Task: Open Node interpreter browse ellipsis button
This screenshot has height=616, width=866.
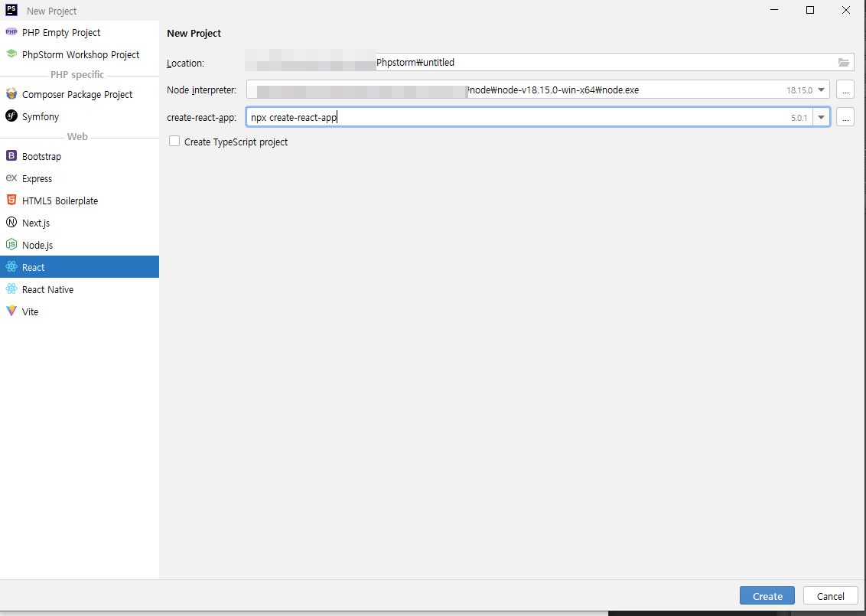Action: pos(845,90)
